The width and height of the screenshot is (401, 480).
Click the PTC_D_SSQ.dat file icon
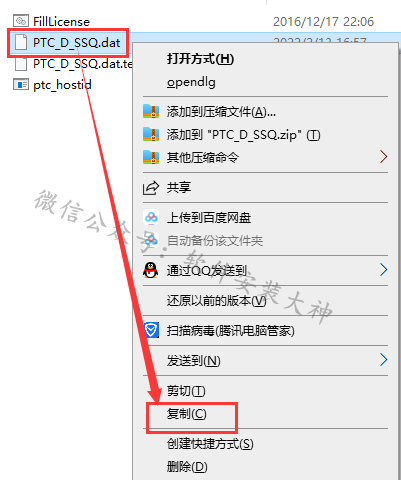tap(21, 43)
